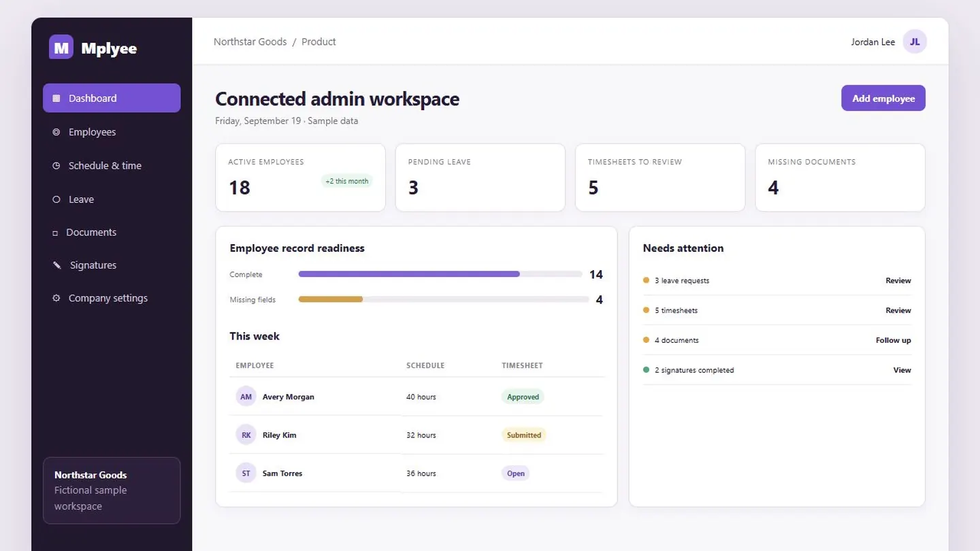Screen dimensions: 980x551
Task: Click the Company settings gear icon
Action: 56,298
